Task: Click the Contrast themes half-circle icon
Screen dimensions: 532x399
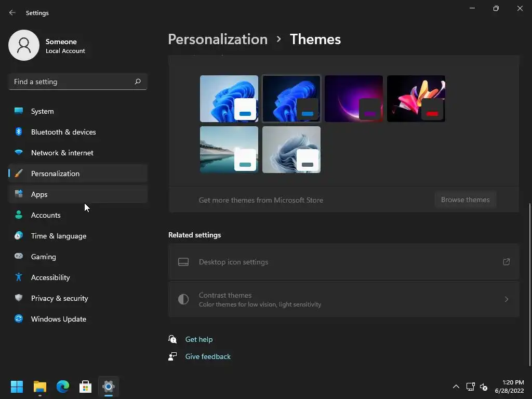Action: [x=183, y=299]
